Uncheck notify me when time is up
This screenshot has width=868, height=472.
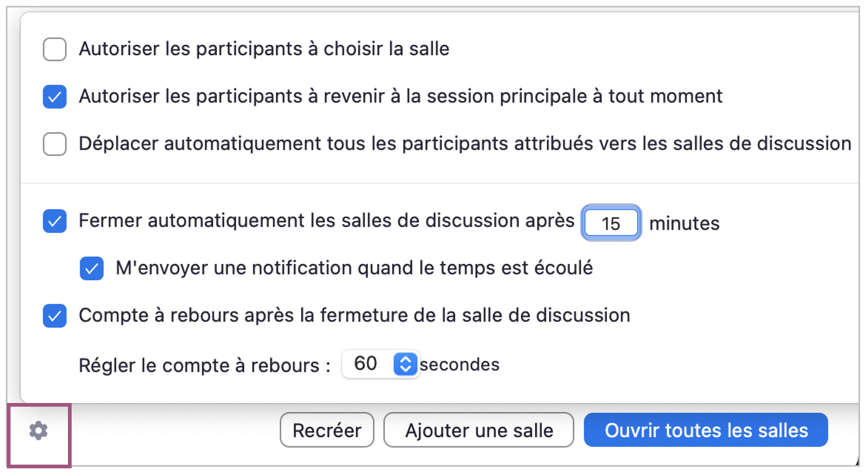pyautogui.click(x=92, y=269)
